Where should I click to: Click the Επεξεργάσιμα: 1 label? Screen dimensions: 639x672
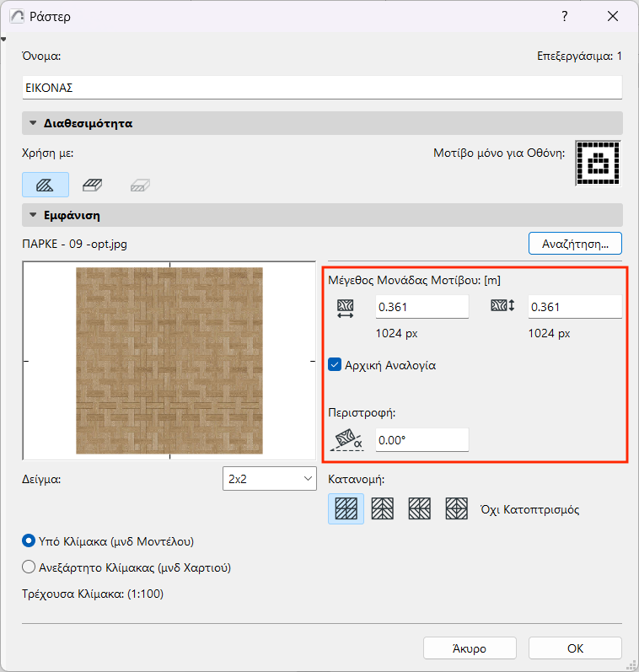pos(579,56)
